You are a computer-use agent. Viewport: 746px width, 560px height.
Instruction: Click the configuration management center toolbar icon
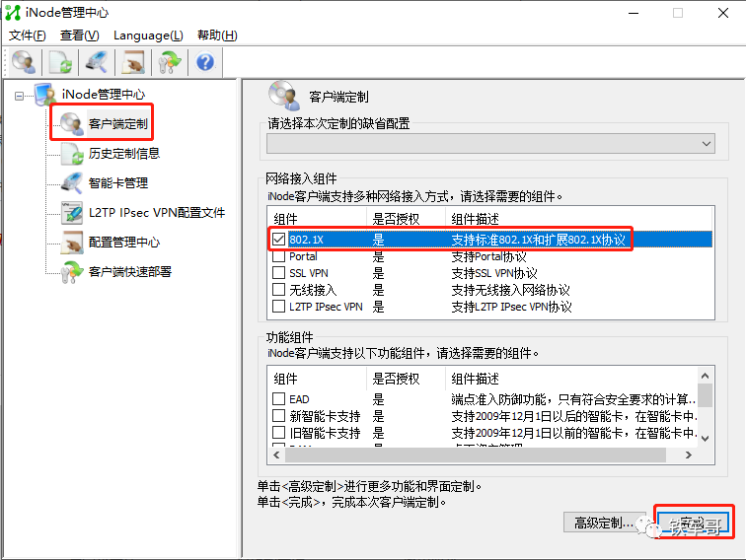coord(132,62)
